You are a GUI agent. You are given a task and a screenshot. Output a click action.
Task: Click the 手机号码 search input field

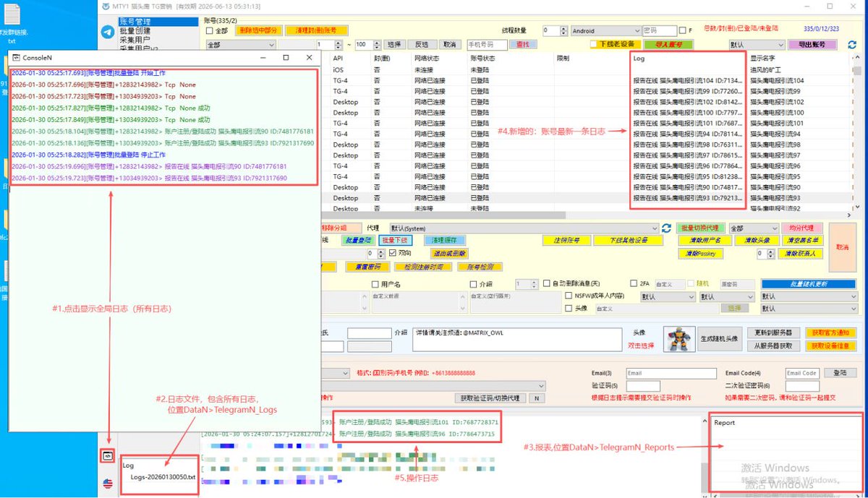click(487, 45)
